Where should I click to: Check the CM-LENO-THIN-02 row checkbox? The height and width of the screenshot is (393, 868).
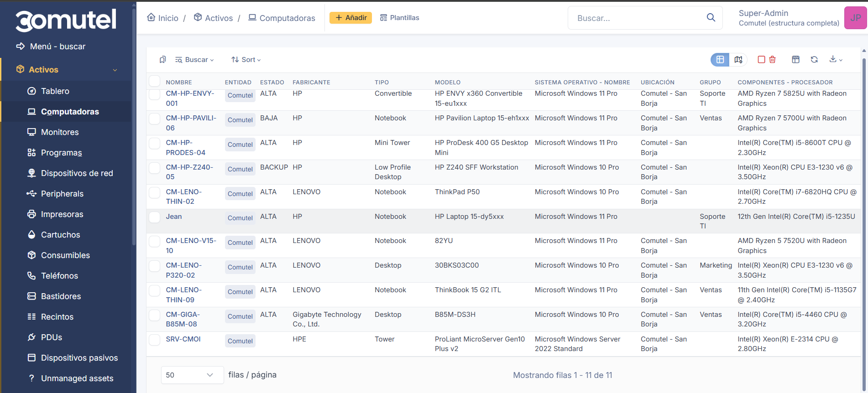point(155,193)
